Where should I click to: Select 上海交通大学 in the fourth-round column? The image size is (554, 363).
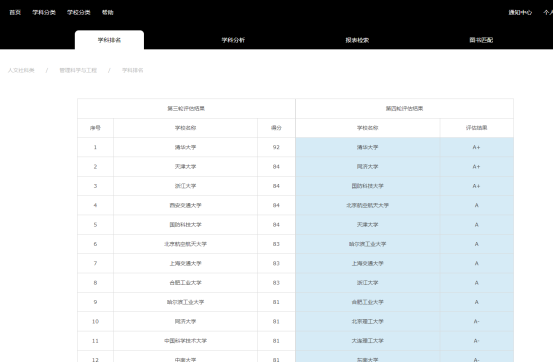[367, 263]
